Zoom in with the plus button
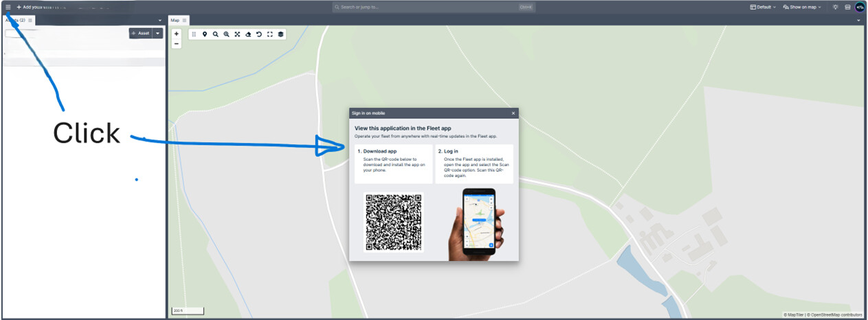 coord(177,34)
